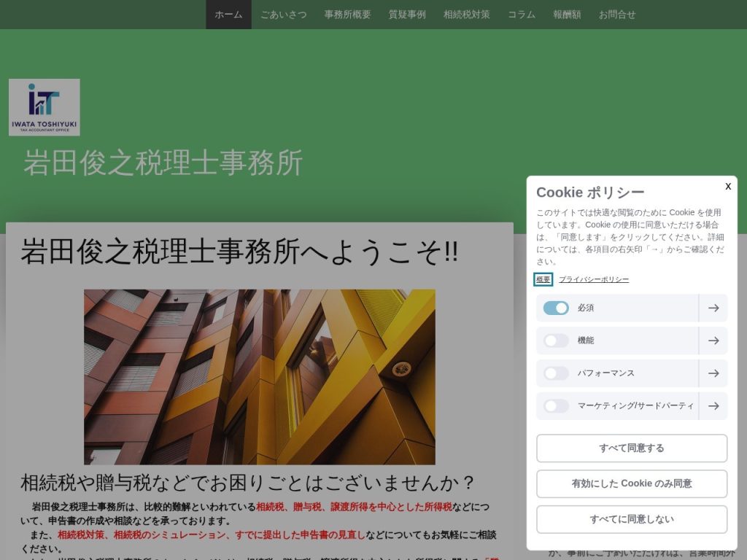Go to 事務所概要 page
Viewport: 747px width, 560px height.
point(347,15)
